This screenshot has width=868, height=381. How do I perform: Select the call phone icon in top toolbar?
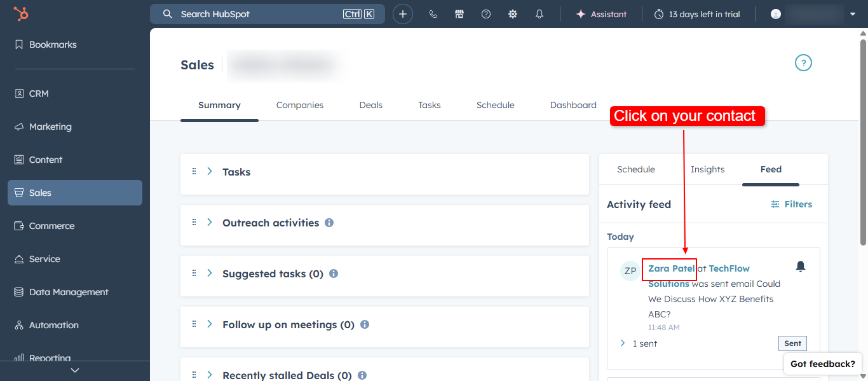pyautogui.click(x=433, y=13)
